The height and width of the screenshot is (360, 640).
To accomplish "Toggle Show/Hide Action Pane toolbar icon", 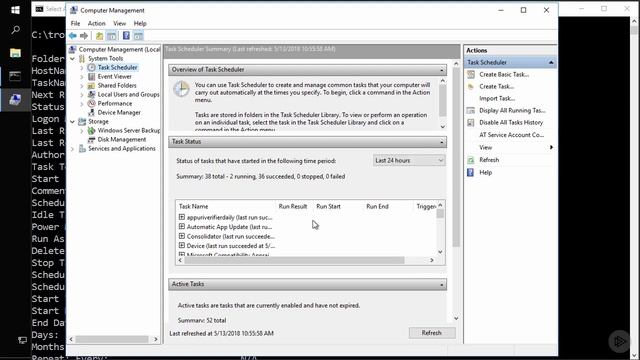I will 138,36.
